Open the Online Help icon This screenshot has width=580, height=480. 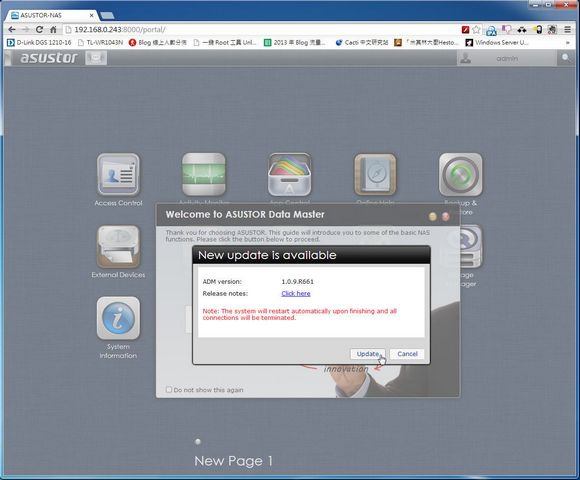pos(375,175)
